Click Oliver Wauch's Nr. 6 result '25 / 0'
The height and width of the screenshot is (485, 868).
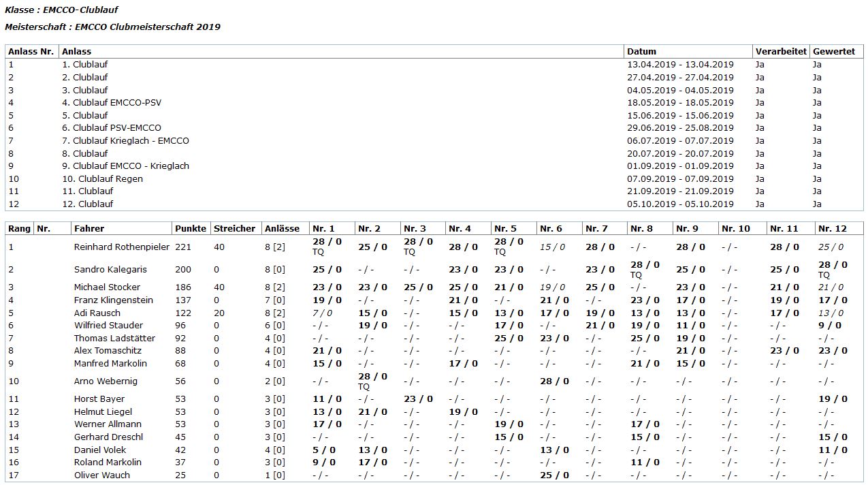[554, 475]
